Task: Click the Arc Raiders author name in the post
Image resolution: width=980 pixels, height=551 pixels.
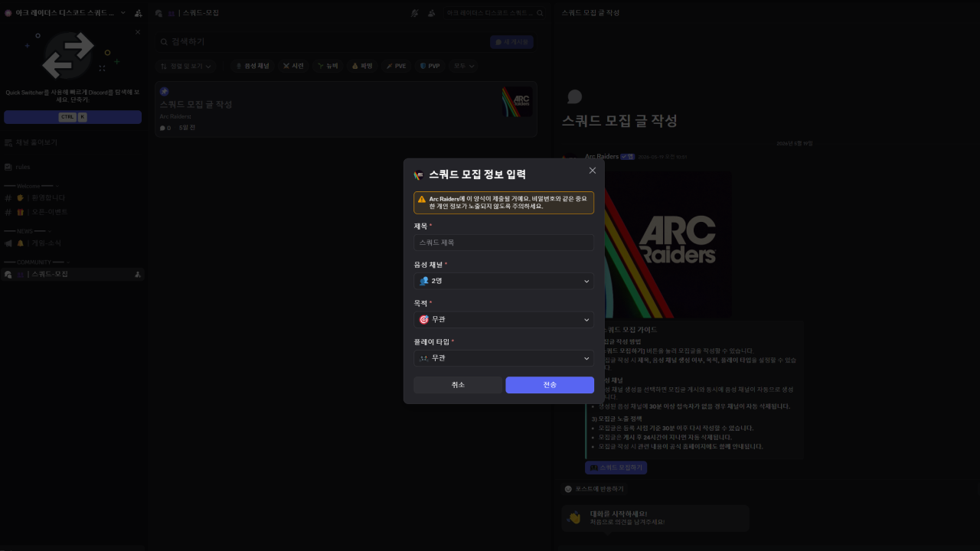Action: click(x=602, y=157)
